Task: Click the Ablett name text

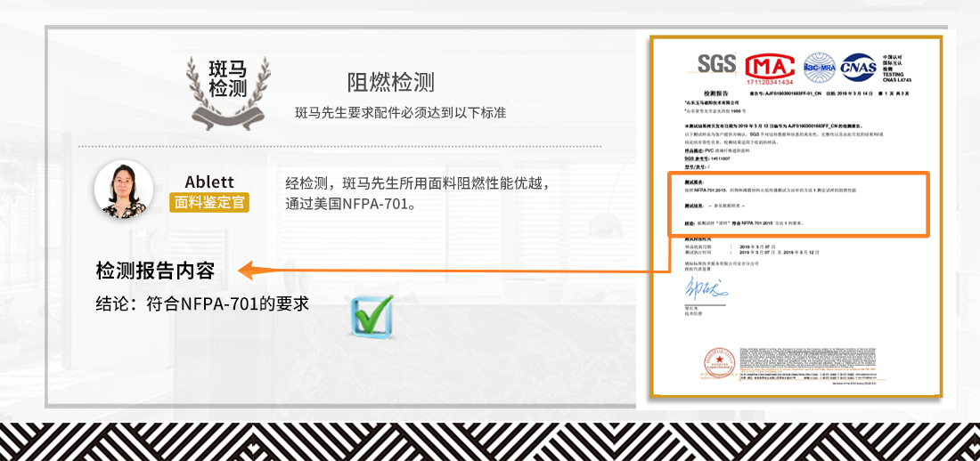Action: pyautogui.click(x=209, y=182)
